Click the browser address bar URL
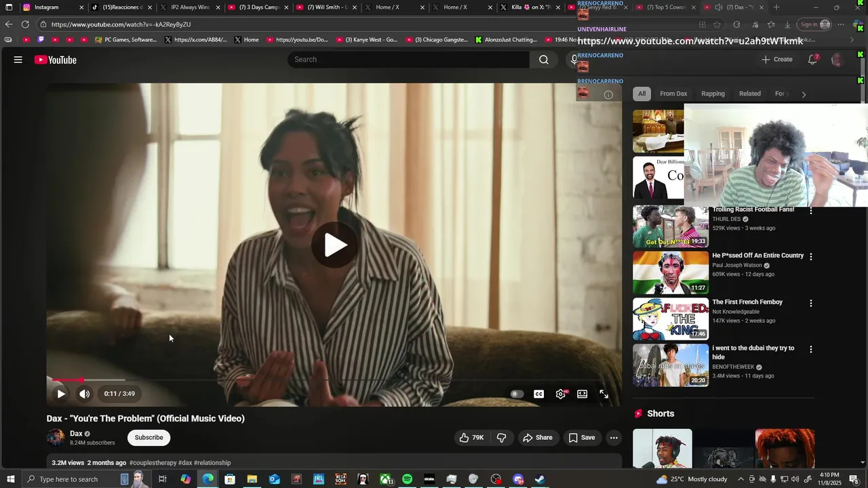868x488 pixels. point(121,24)
